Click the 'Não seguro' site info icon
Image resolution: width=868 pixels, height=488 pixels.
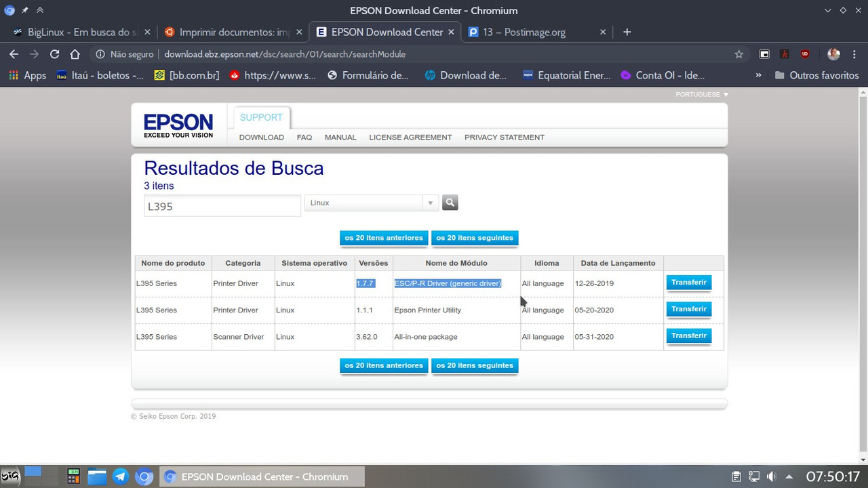pyautogui.click(x=100, y=54)
